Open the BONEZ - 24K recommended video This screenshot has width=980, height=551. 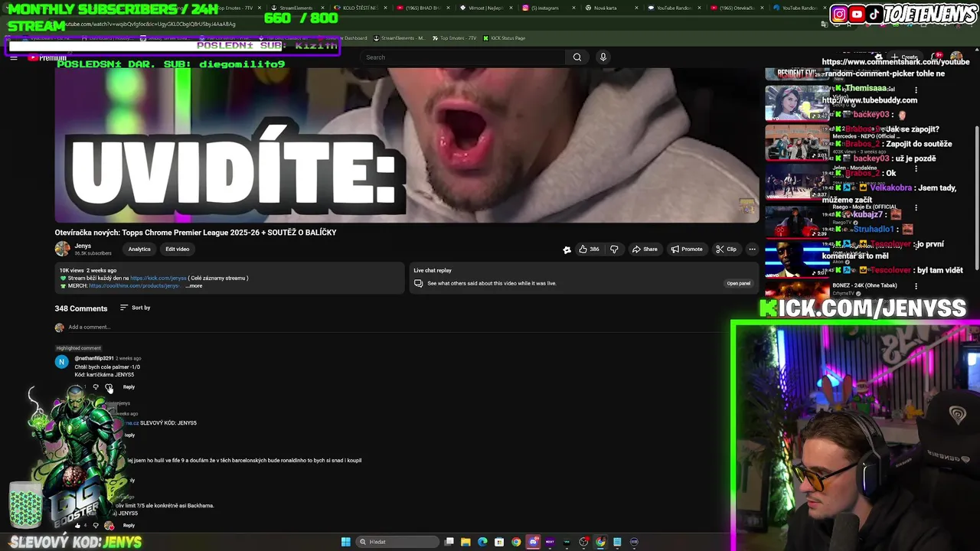796,291
